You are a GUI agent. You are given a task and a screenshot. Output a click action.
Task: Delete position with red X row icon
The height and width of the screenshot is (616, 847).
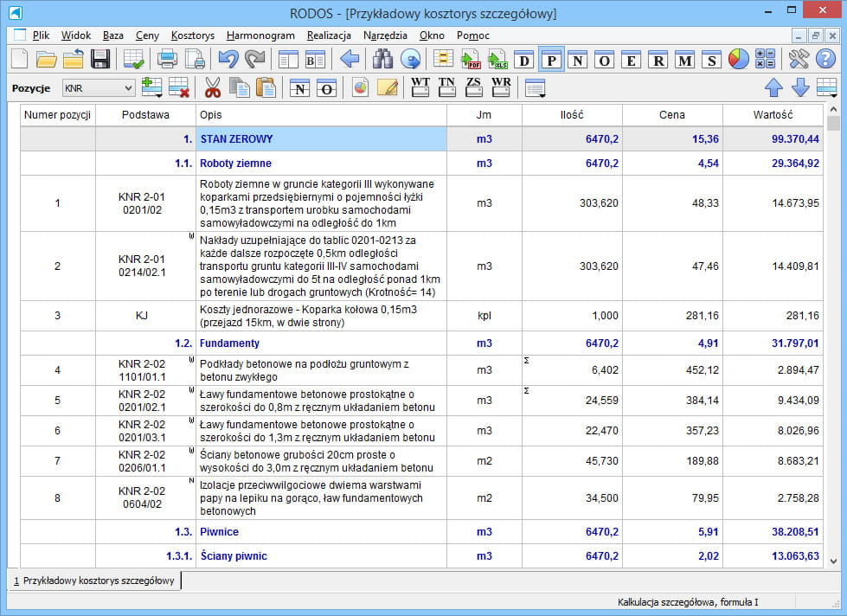(x=179, y=87)
